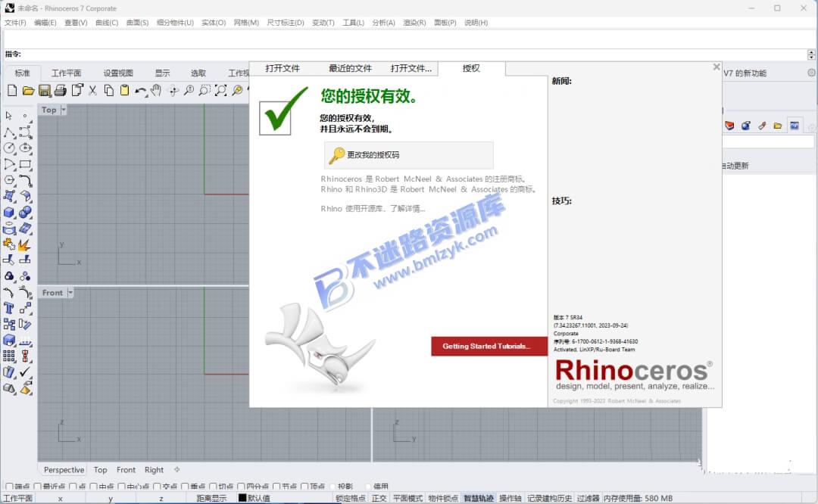Enable the 中心点 Center osnap checkbox

click(x=121, y=487)
